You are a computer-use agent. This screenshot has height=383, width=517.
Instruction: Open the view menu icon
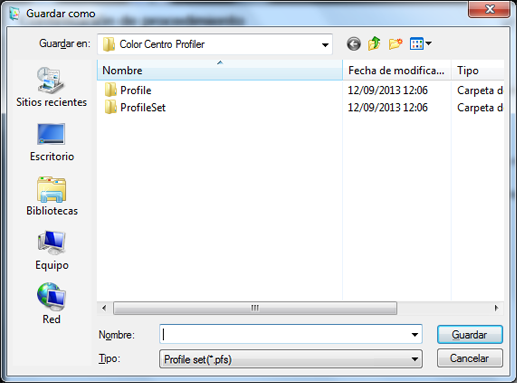coord(417,44)
